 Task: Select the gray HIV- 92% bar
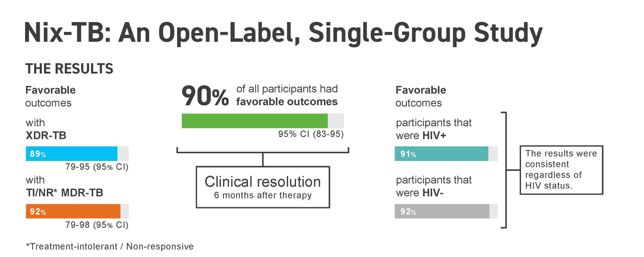(442, 211)
